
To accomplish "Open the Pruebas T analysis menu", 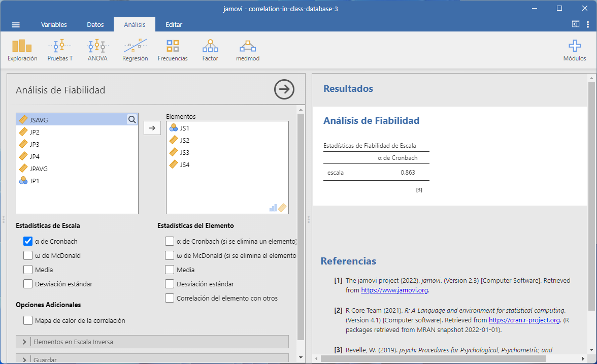I will point(60,50).
